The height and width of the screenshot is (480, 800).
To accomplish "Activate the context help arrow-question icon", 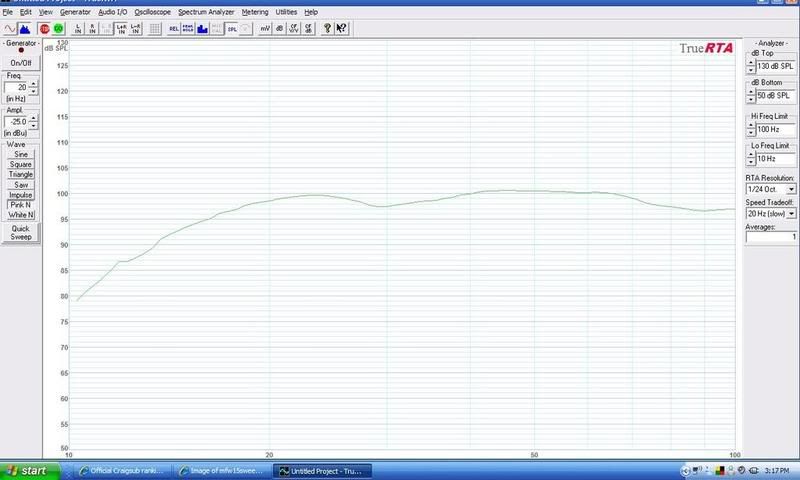I will (x=341, y=29).
